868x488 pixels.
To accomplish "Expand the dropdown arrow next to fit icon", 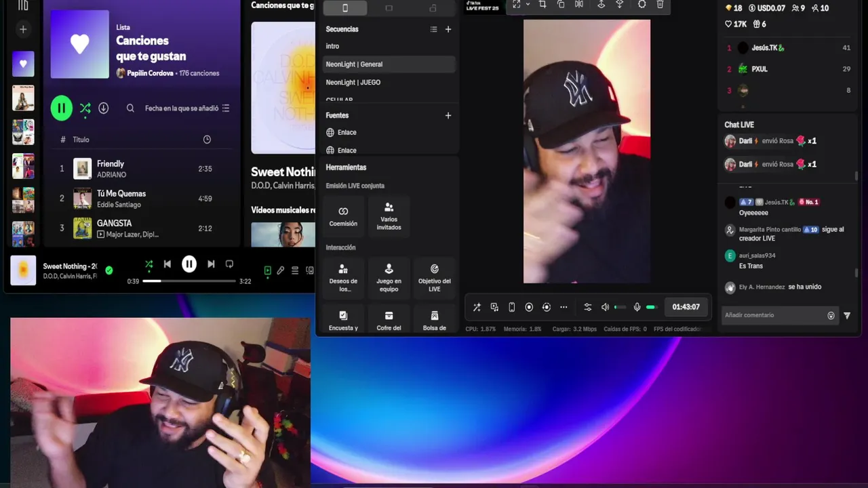I will tap(528, 4).
